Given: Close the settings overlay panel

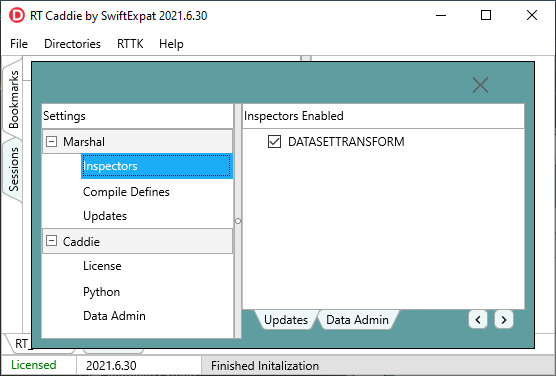Looking at the screenshot, I should (x=480, y=85).
